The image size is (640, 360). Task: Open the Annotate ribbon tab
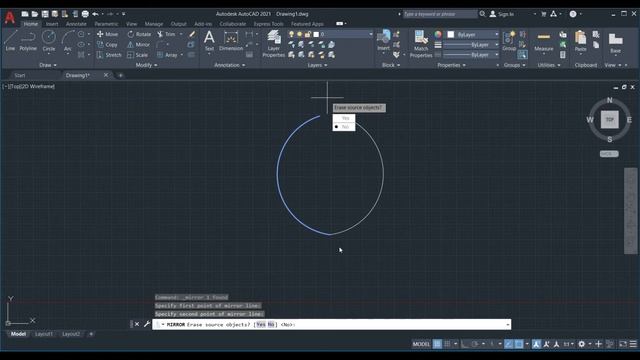pyautogui.click(x=76, y=24)
